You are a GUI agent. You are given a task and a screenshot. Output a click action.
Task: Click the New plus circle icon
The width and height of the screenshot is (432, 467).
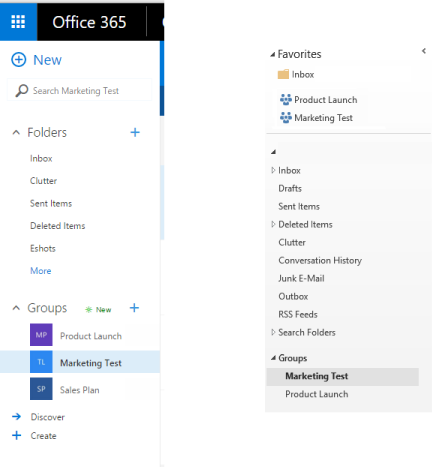(19, 60)
